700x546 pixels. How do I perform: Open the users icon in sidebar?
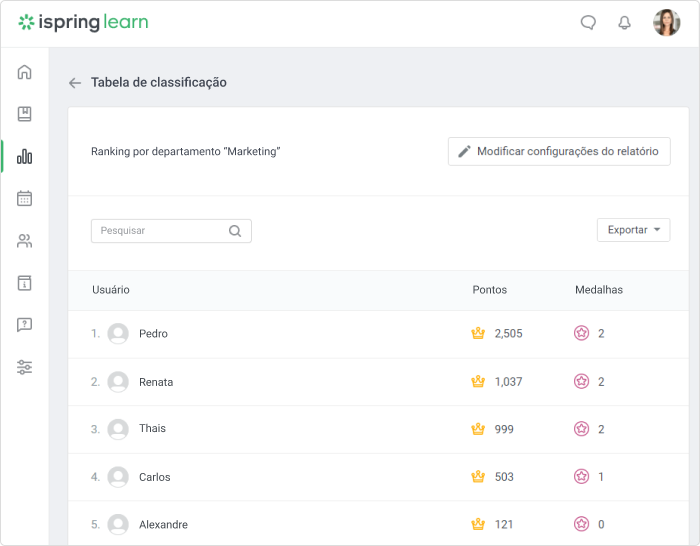point(25,241)
